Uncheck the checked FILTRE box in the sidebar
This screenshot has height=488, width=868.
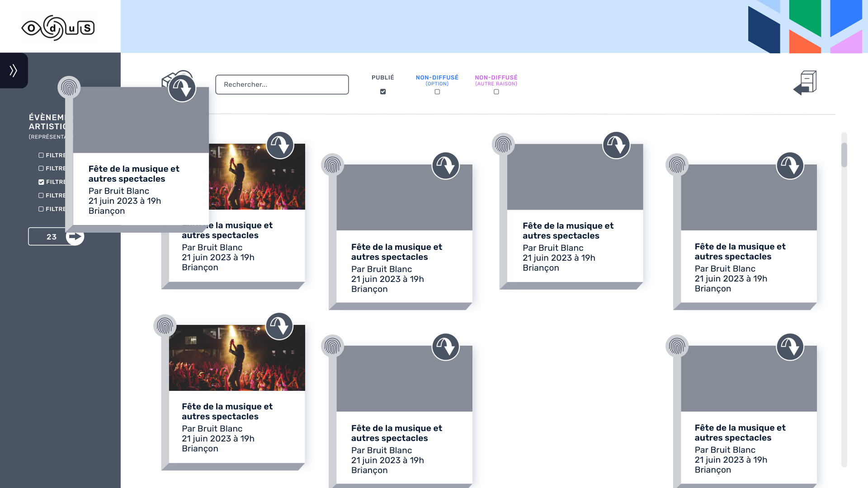[x=41, y=182]
